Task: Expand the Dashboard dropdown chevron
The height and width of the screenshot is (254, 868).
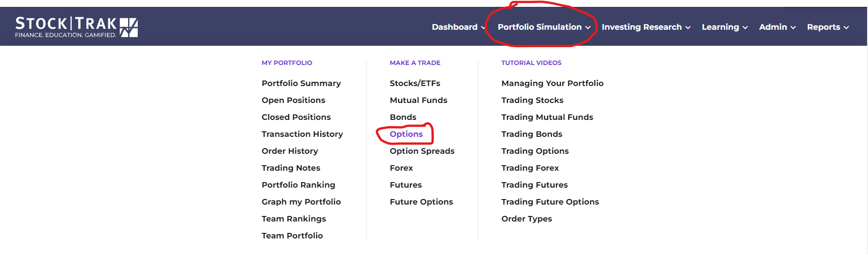Action: 483,27
